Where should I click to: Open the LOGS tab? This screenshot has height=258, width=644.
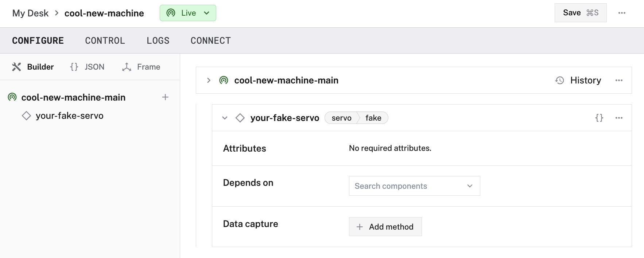point(158,41)
